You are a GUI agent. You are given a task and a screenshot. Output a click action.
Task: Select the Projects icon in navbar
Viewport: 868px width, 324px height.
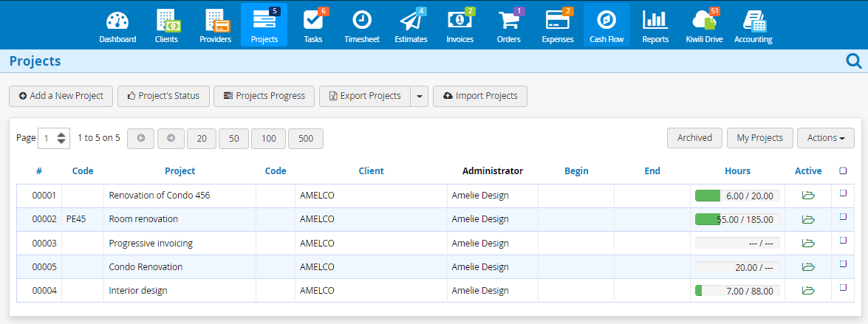(264, 21)
